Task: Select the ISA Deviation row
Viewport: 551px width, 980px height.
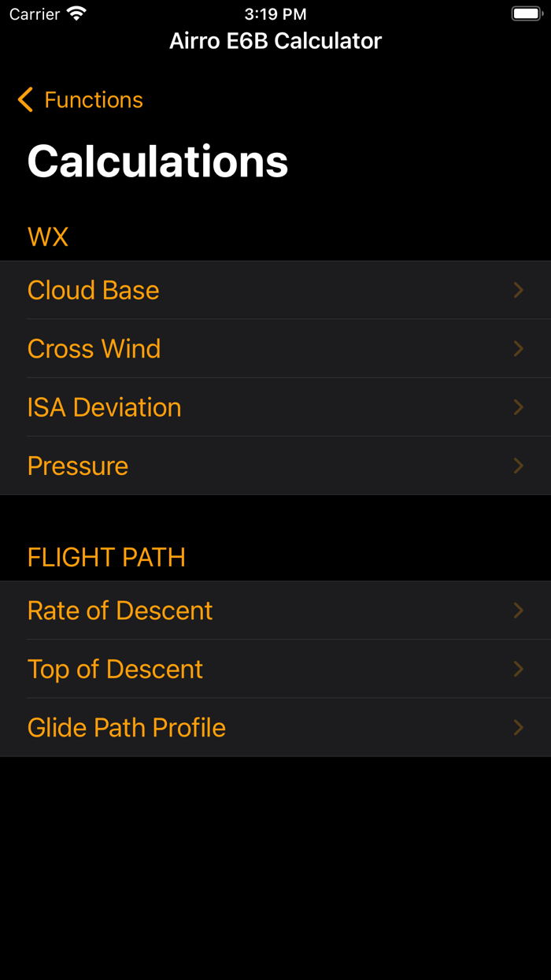Action: [105, 407]
